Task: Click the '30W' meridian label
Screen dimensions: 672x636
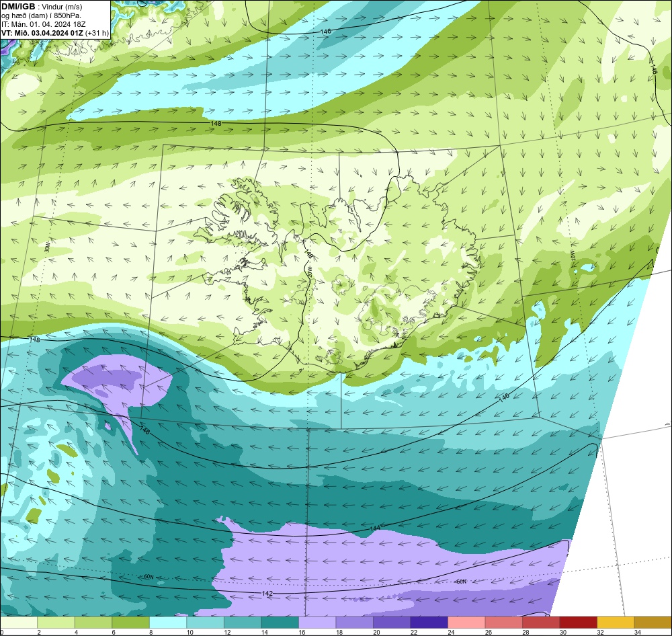Action: [47, 248]
